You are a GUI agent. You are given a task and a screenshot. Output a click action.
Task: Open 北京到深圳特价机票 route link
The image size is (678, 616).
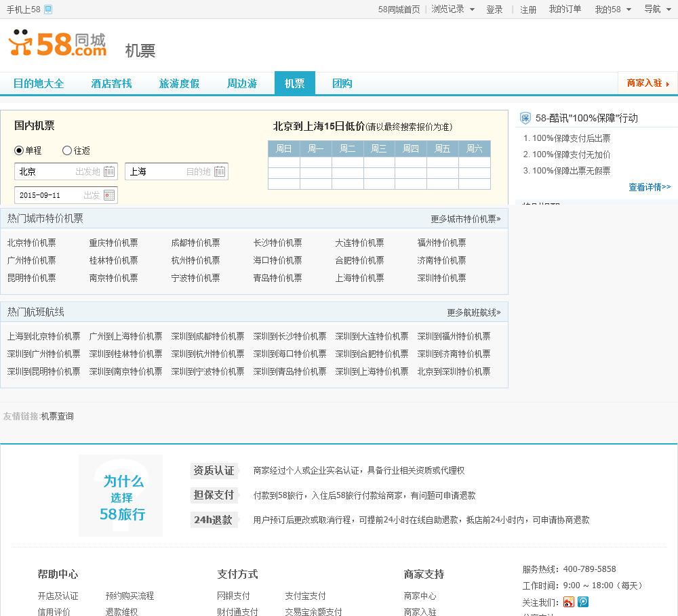coord(454,372)
